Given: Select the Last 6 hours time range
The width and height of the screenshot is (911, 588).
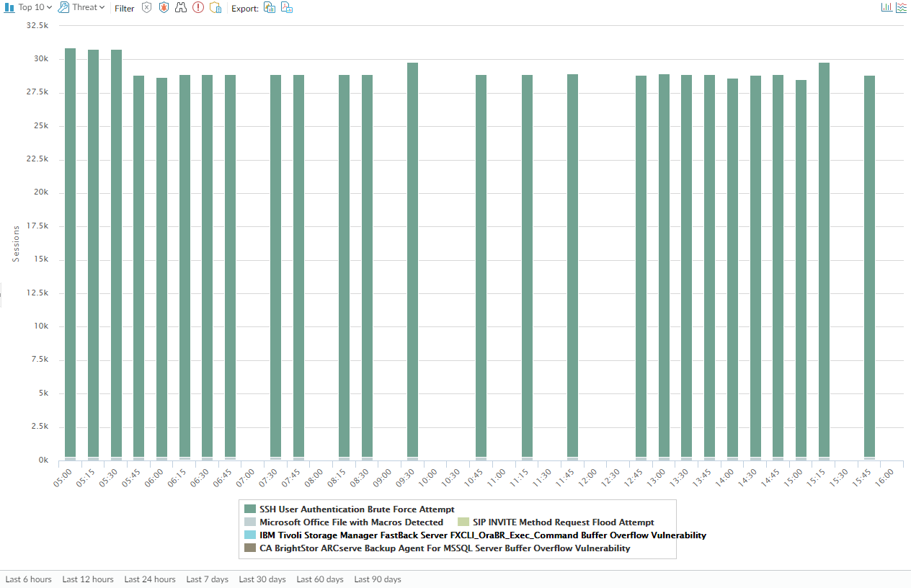Looking at the screenshot, I should 28,579.
